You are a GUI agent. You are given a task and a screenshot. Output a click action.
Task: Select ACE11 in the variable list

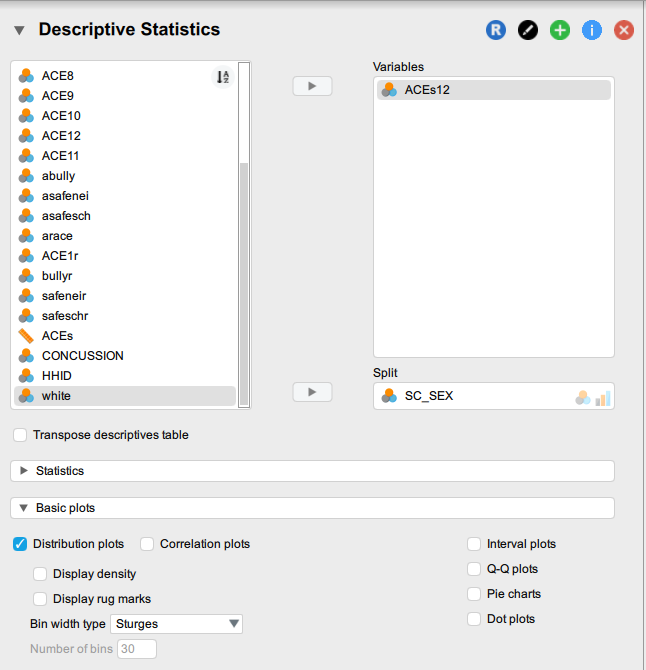tap(125, 156)
